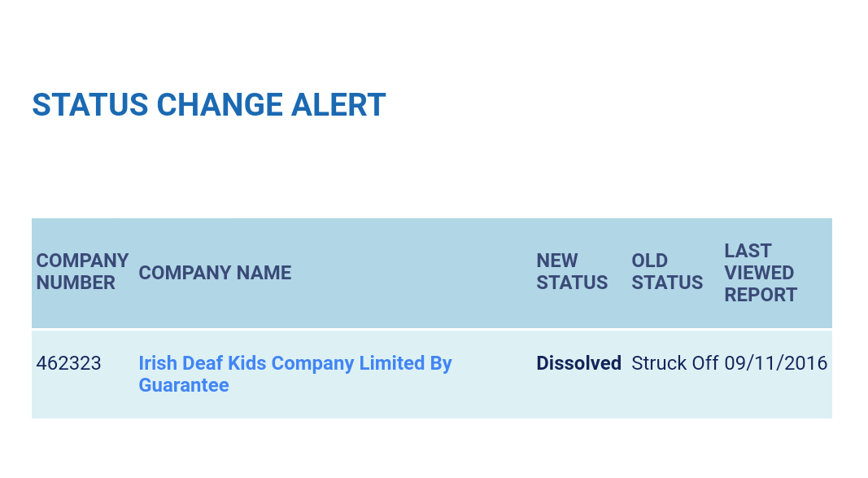Screen dimensions: 868x478
Task: Click company number 462323 cell
Action: 68,363
